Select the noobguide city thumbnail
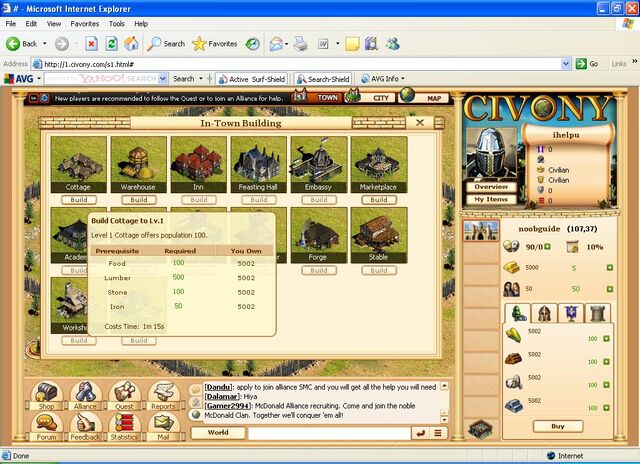The image size is (640, 464). (481, 231)
